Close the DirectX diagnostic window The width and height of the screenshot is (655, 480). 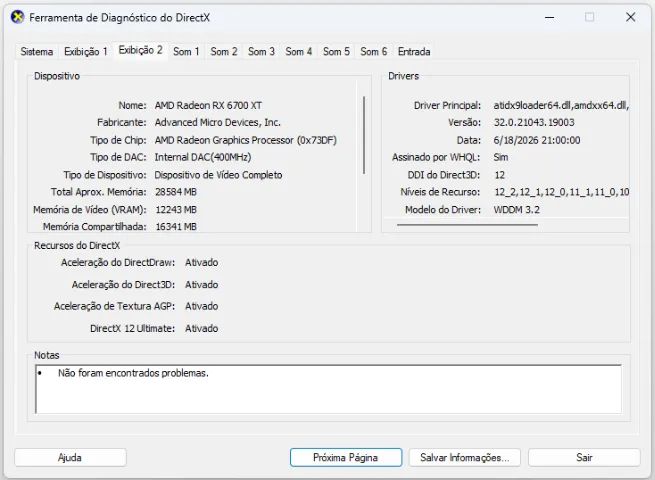click(630, 17)
